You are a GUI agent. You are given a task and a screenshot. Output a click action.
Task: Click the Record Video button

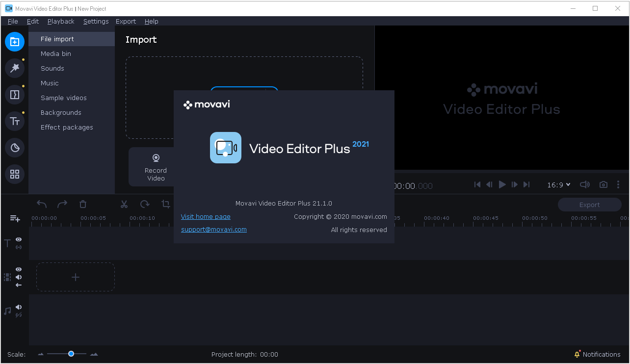[156, 167]
